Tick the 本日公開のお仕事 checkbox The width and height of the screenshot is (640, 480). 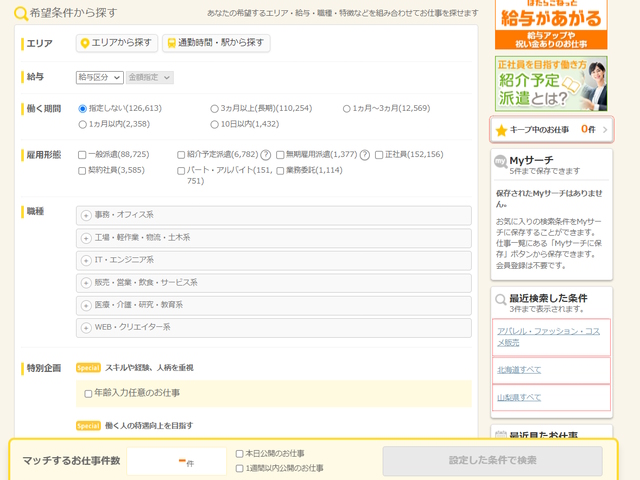(239, 453)
